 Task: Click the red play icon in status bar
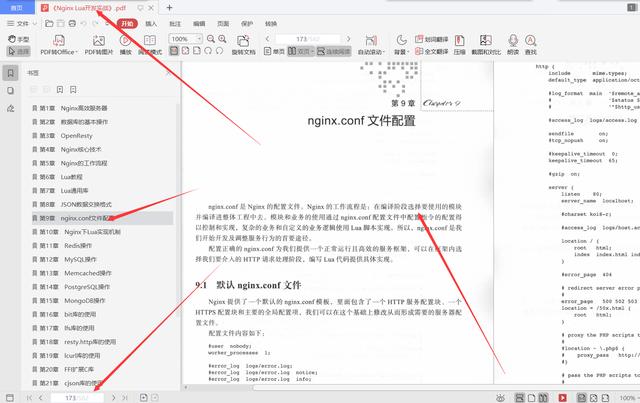(x=562, y=398)
